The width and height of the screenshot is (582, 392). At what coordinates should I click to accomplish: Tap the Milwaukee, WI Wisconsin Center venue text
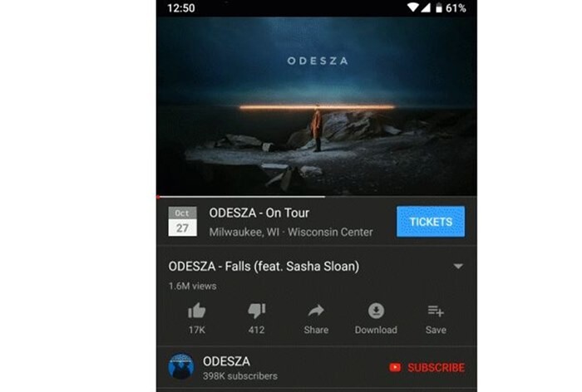coord(291,233)
